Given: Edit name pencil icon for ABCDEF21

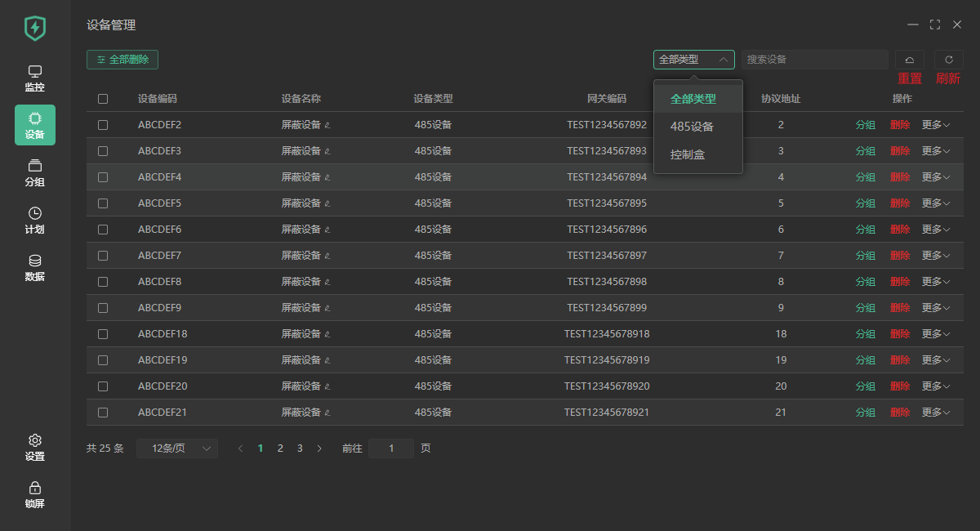Looking at the screenshot, I should (327, 413).
